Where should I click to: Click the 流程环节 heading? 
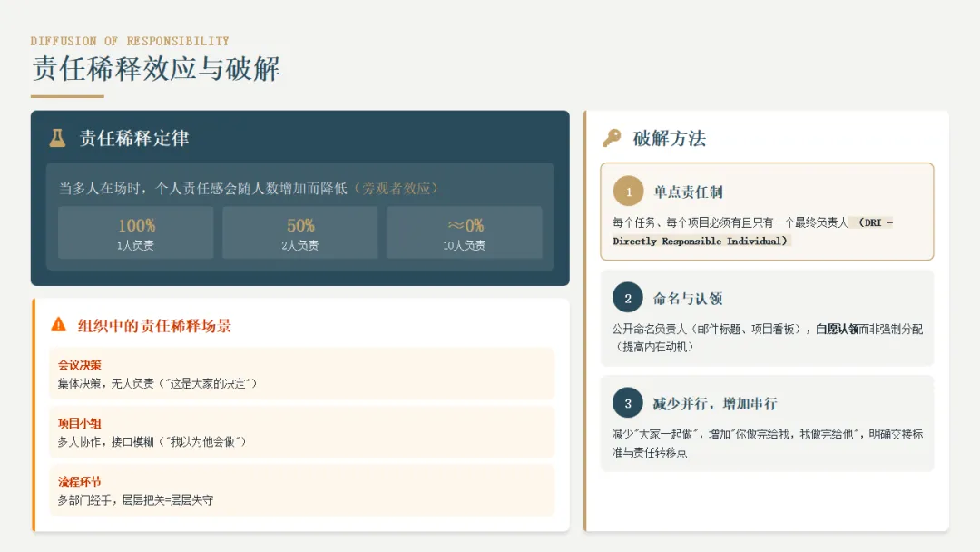79,481
